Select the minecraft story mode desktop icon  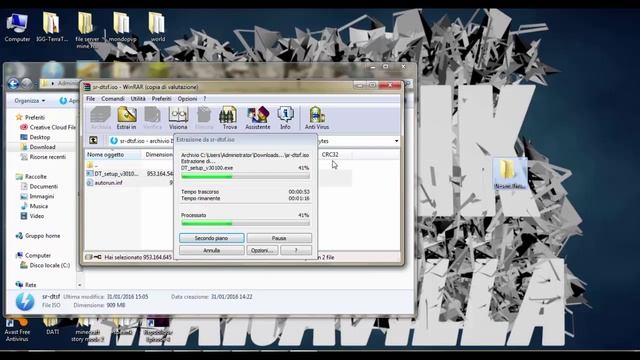pos(87,330)
